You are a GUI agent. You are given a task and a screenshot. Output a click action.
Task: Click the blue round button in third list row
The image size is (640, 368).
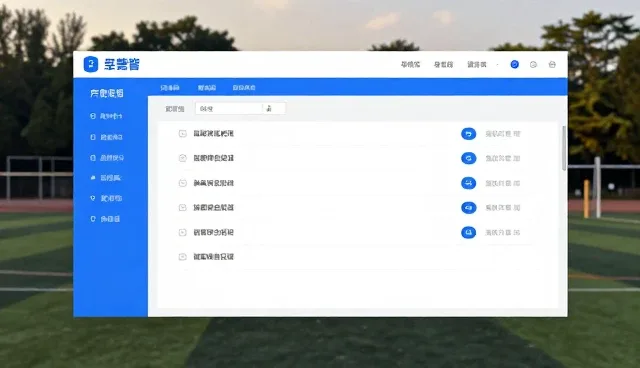[469, 183]
